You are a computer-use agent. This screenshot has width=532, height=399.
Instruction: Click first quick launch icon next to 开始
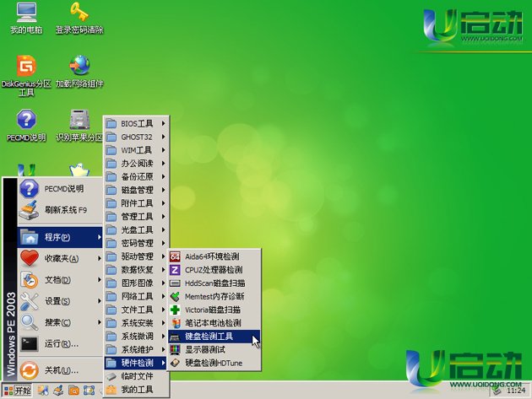click(43, 391)
